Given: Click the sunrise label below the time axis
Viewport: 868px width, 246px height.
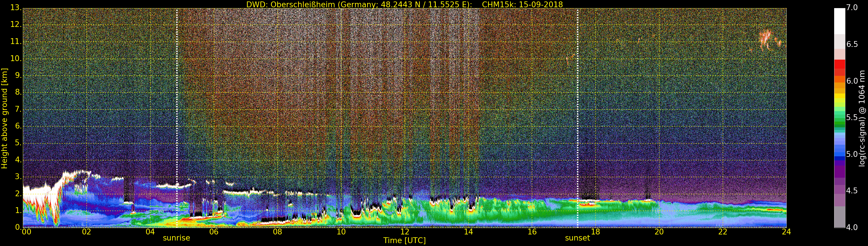Looking at the screenshot, I should pos(176,238).
